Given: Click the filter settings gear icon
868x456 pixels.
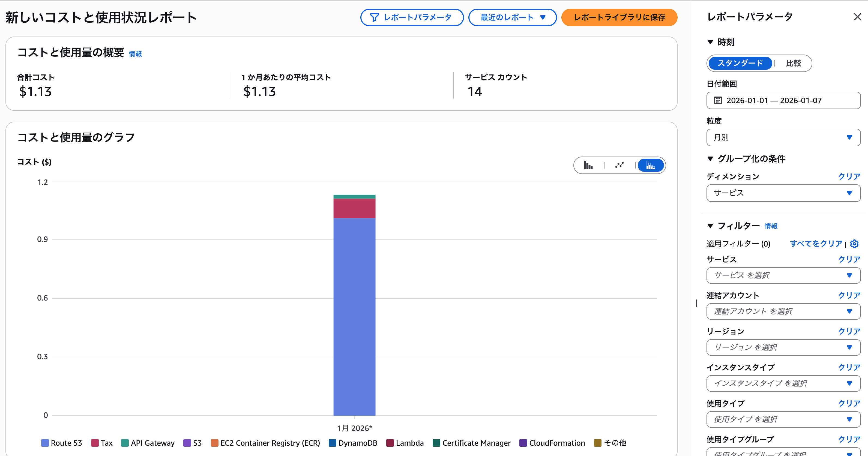Looking at the screenshot, I should click(854, 244).
